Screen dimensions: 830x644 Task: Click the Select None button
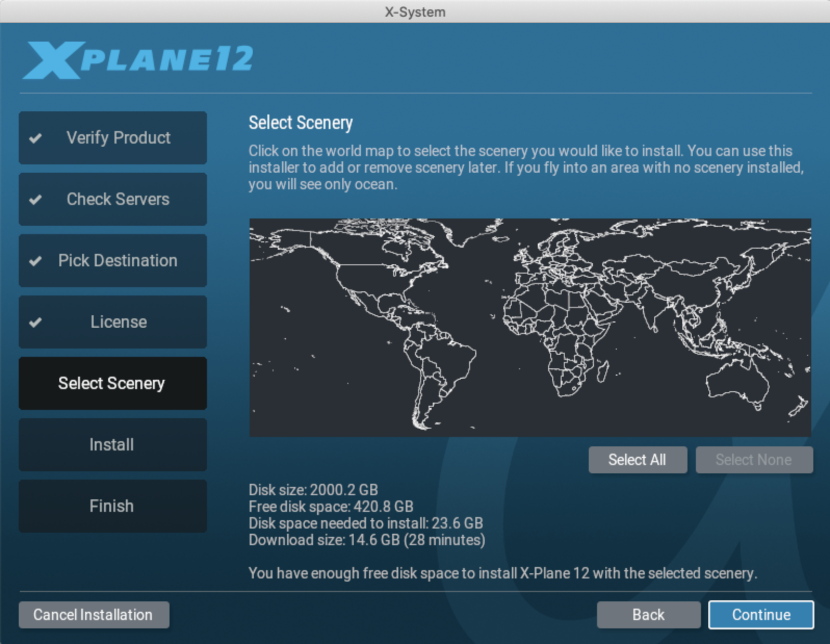[x=754, y=460]
